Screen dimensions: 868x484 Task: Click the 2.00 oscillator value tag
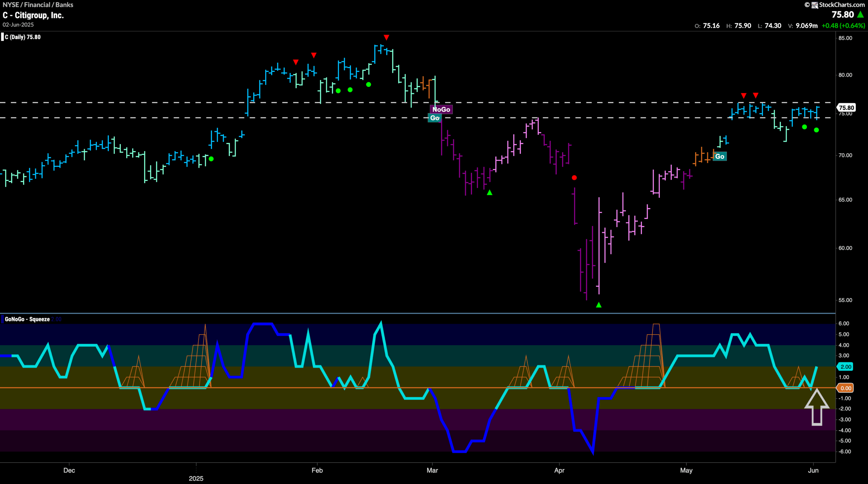coord(846,366)
